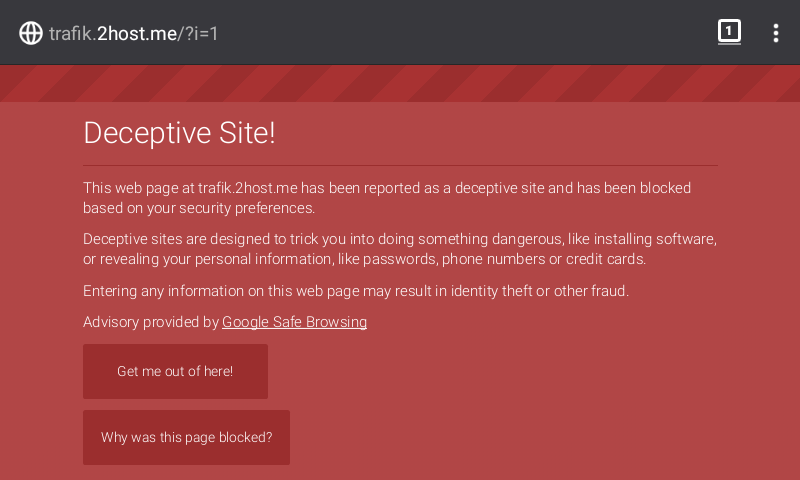Click the divider line under the heading
Screen dimensions: 800x480
pyautogui.click(x=400, y=165)
